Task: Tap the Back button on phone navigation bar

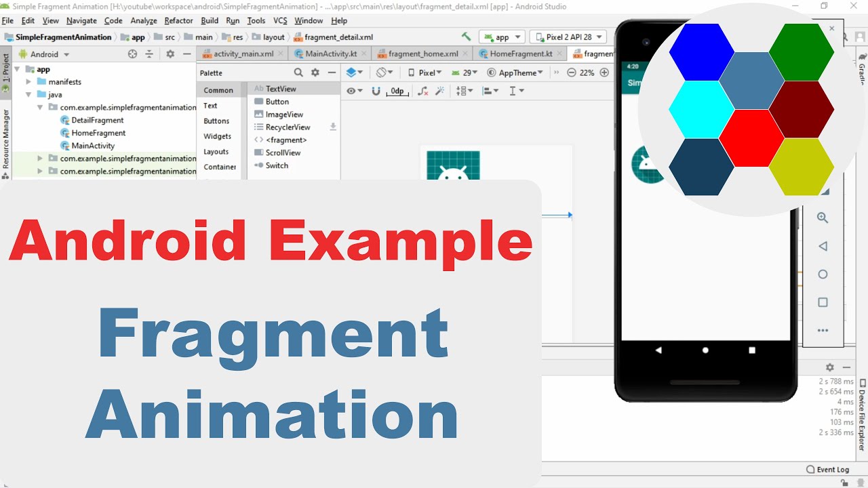Action: (x=658, y=350)
